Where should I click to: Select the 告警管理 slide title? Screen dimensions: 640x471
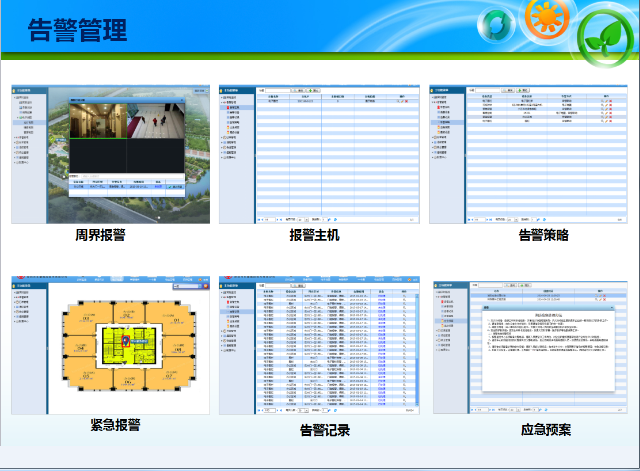78,30
